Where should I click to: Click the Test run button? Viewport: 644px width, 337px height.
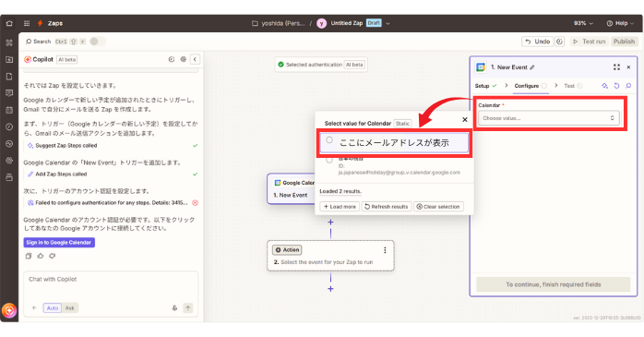coord(589,42)
